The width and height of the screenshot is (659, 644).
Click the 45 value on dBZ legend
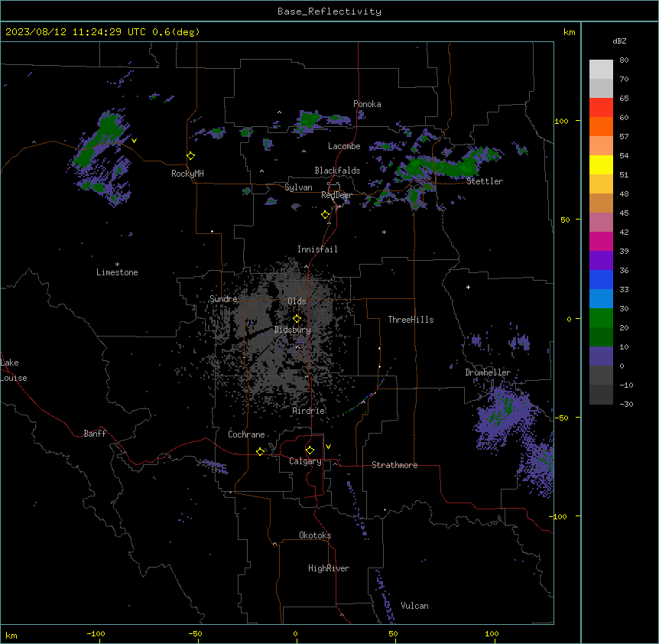(624, 213)
